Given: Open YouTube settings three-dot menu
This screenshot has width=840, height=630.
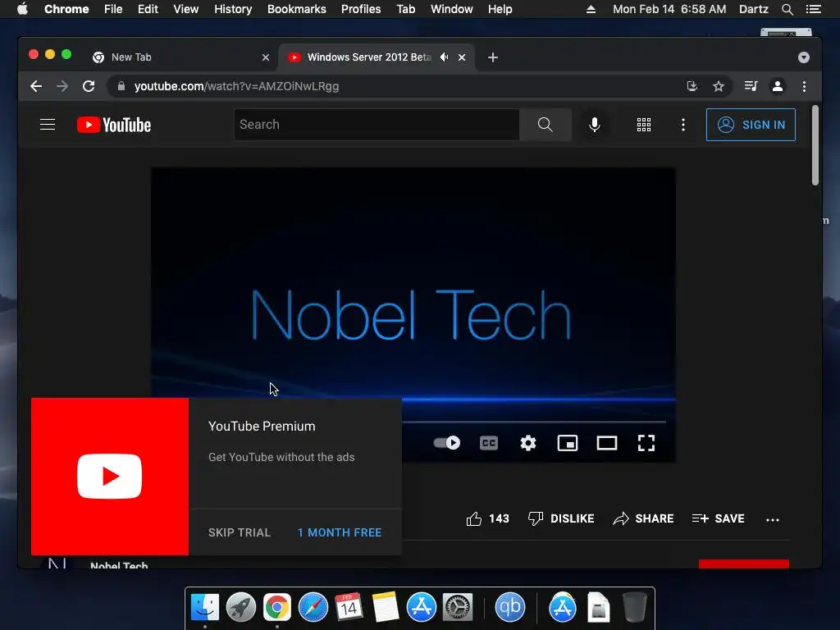Looking at the screenshot, I should click(x=682, y=125).
